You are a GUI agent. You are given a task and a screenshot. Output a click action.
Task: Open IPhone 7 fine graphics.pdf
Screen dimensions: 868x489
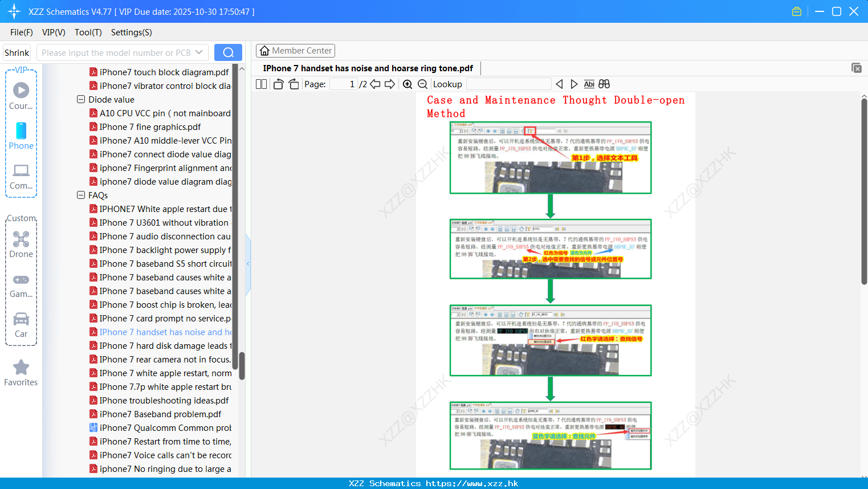(145, 127)
